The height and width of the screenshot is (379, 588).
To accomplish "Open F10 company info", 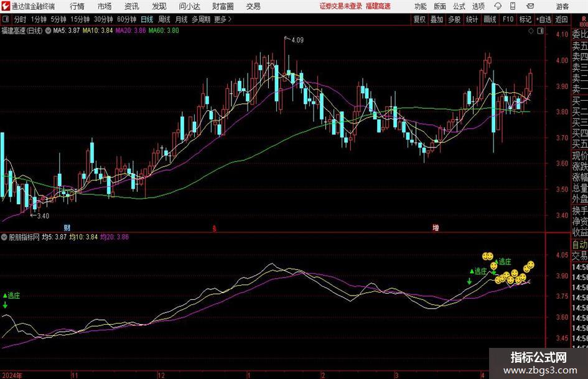I will point(508,19).
